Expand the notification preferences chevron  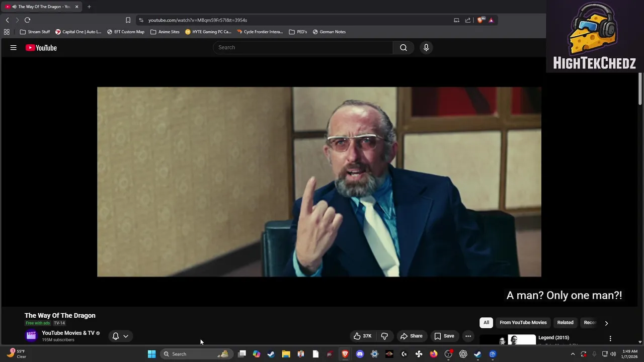point(126,336)
